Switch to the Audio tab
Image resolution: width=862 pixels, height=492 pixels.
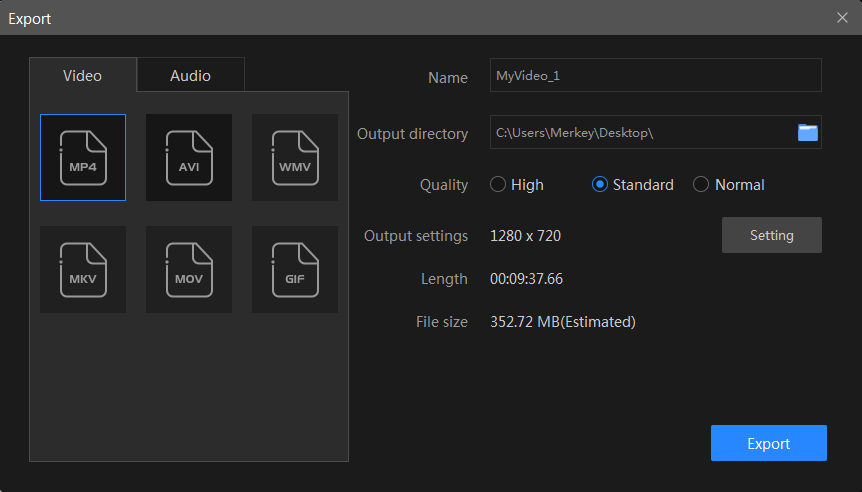[x=190, y=76]
